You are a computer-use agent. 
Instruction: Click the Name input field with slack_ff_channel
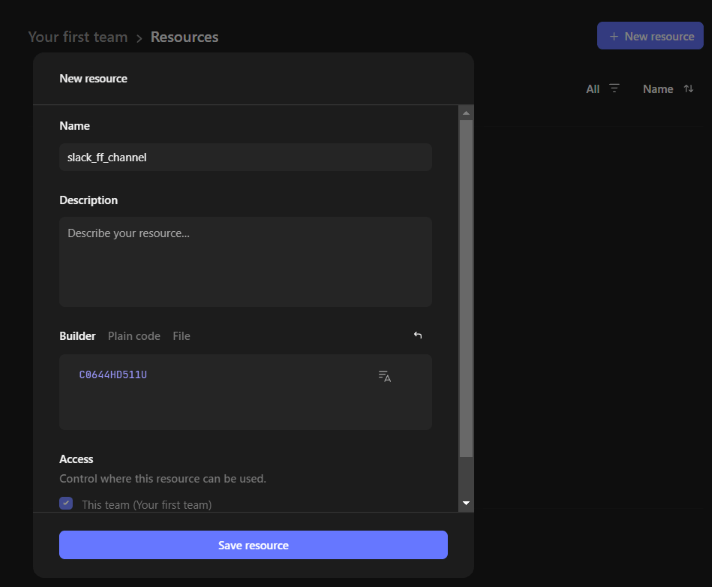coord(245,157)
